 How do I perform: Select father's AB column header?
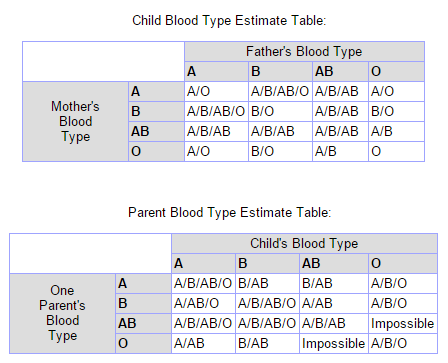click(x=340, y=71)
